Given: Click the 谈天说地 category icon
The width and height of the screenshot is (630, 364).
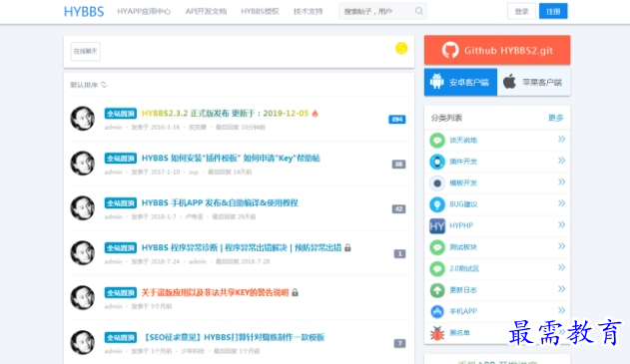Looking at the screenshot, I should click(437, 141).
